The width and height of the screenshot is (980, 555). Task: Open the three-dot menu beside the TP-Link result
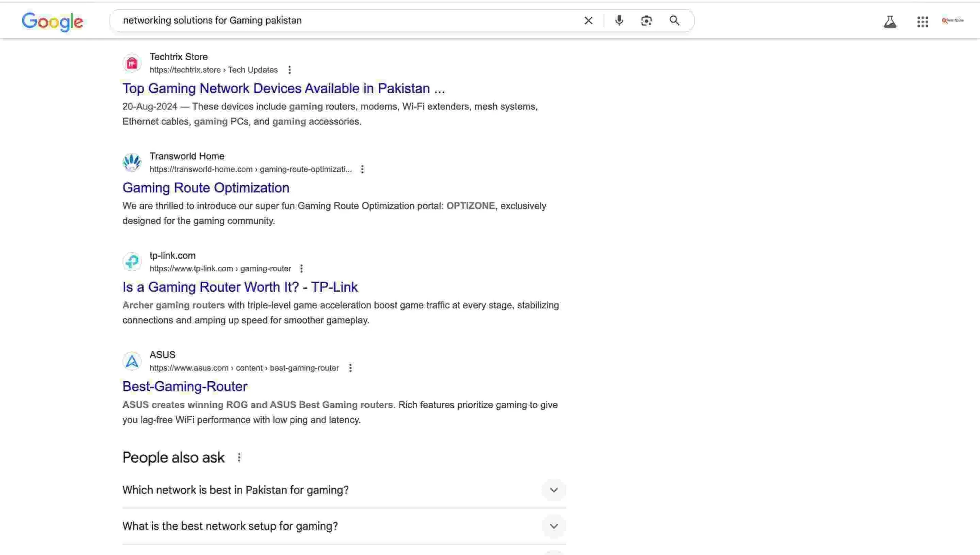[302, 268]
